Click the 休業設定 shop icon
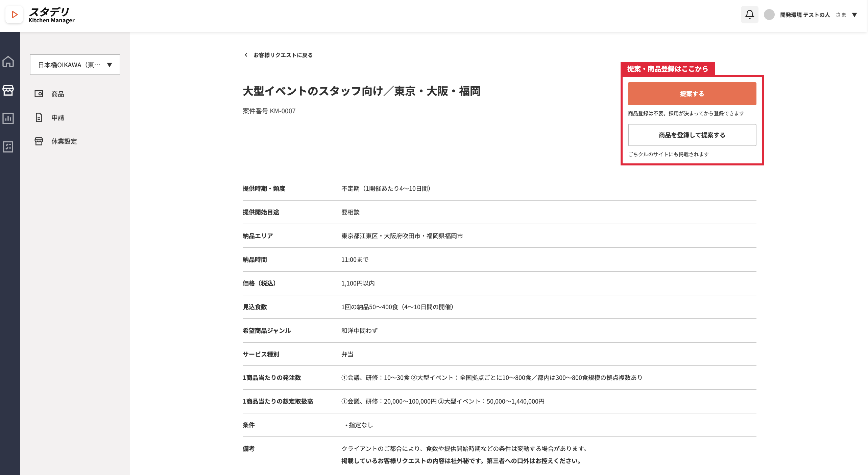868x475 pixels. 39,141
